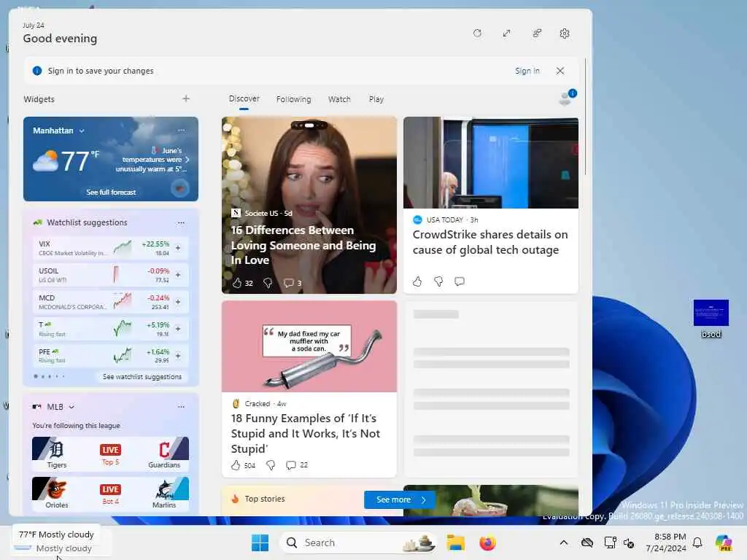Image resolution: width=747 pixels, height=560 pixels.
Task: Switch to the Discover tab
Action: point(244,98)
